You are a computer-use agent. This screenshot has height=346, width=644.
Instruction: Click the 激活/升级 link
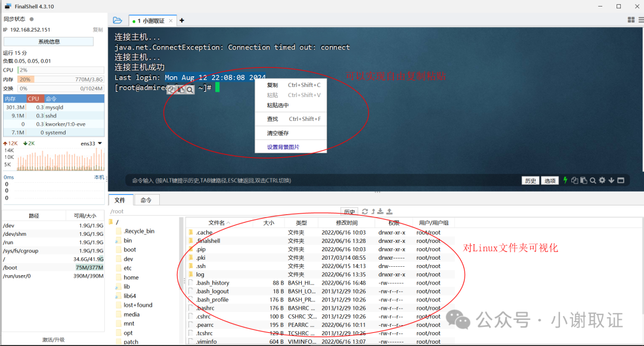point(53,340)
